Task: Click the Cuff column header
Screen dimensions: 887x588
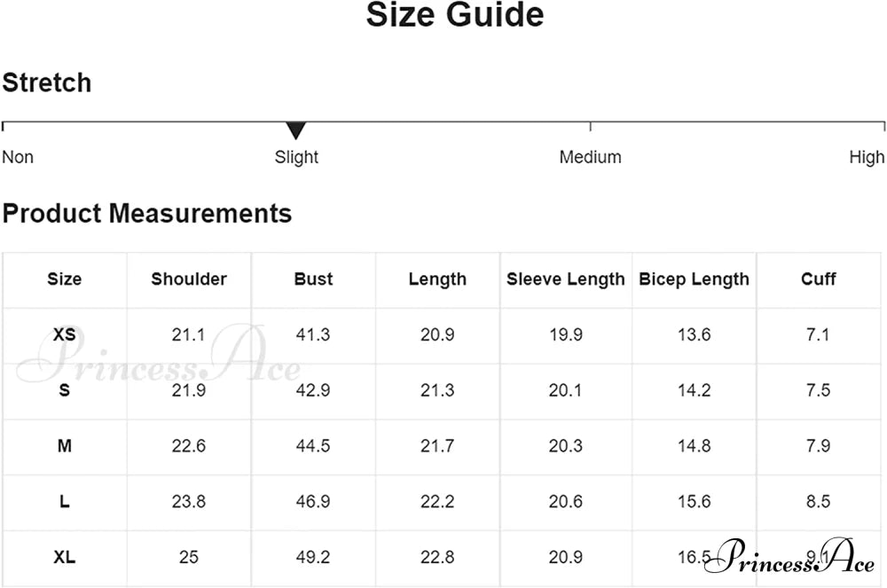Action: click(x=819, y=279)
